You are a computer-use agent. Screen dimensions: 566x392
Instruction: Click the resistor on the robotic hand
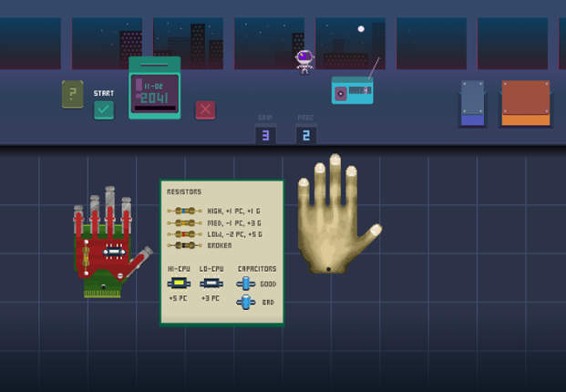[x=86, y=257]
